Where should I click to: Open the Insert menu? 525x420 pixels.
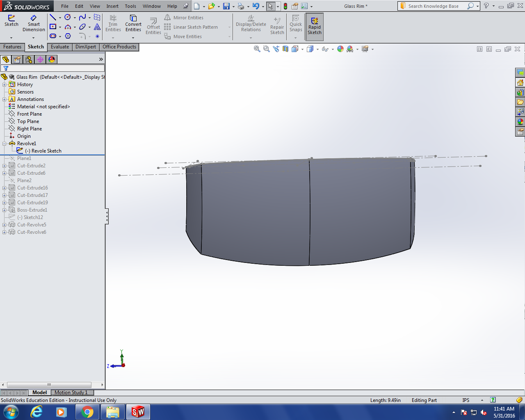[x=112, y=6]
